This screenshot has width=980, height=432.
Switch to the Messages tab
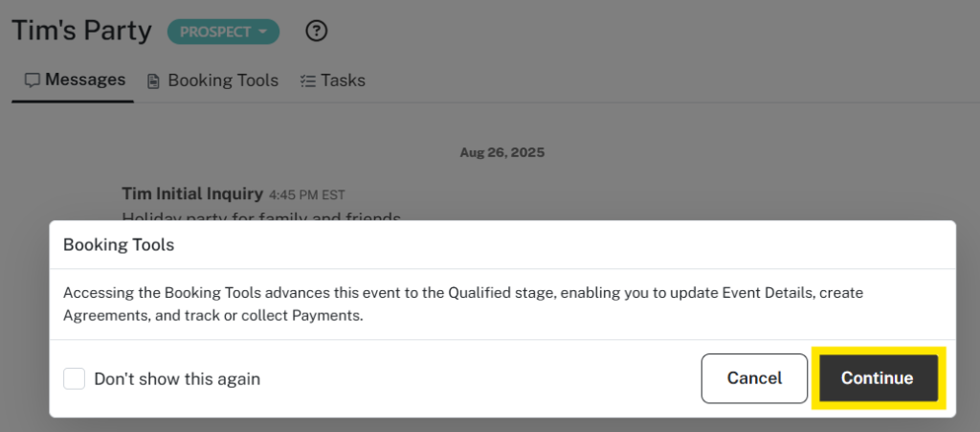(84, 80)
